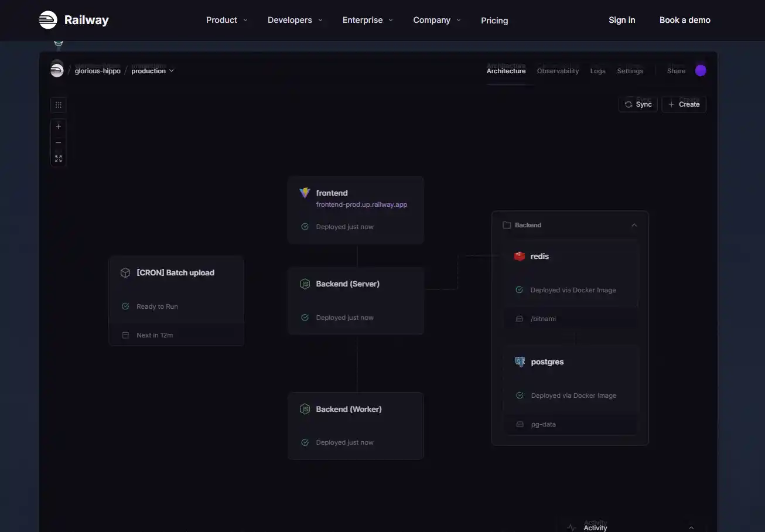Click the Create button
765x532 pixels.
pyautogui.click(x=684, y=104)
